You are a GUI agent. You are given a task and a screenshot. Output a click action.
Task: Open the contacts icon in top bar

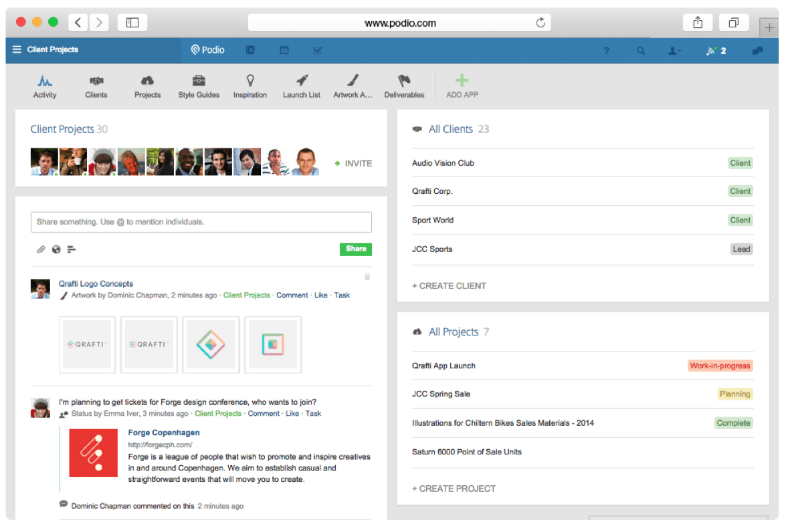pos(250,50)
